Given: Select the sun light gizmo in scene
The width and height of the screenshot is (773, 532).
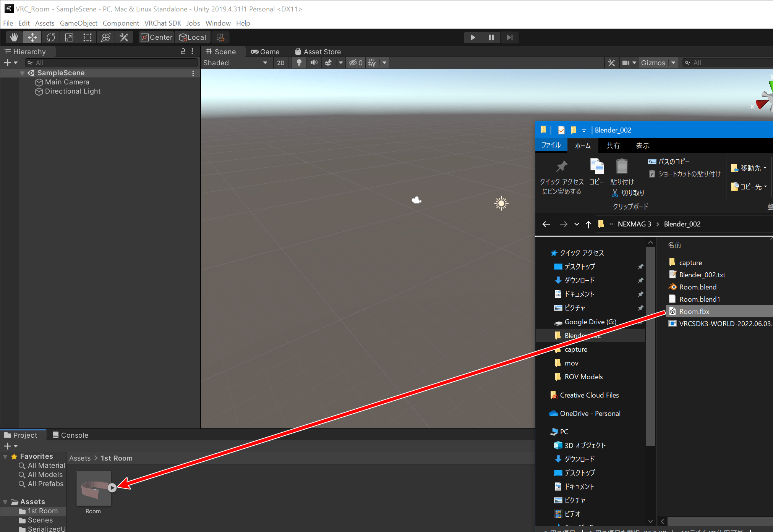Looking at the screenshot, I should (501, 203).
